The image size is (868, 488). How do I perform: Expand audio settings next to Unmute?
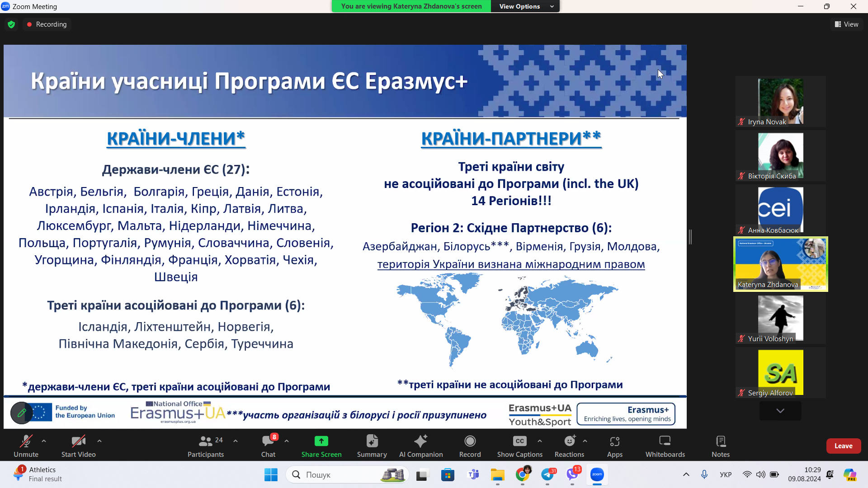44,441
